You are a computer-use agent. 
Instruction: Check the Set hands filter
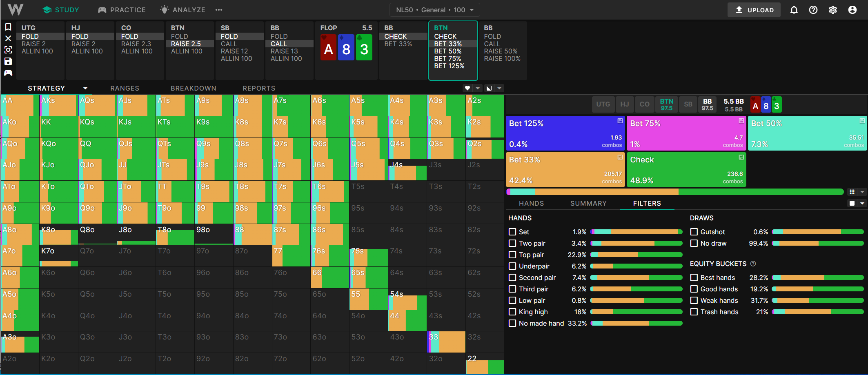[x=512, y=232]
